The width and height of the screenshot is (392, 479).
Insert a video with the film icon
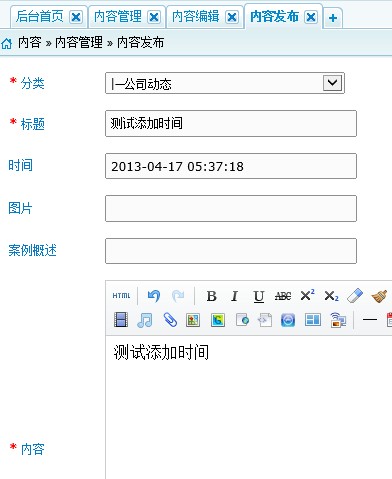click(x=121, y=320)
